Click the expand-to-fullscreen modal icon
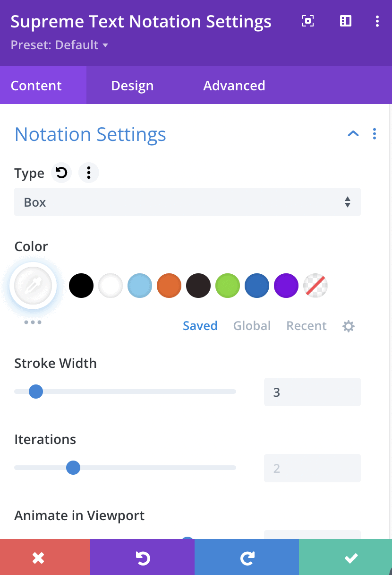392x575 pixels. point(308,21)
